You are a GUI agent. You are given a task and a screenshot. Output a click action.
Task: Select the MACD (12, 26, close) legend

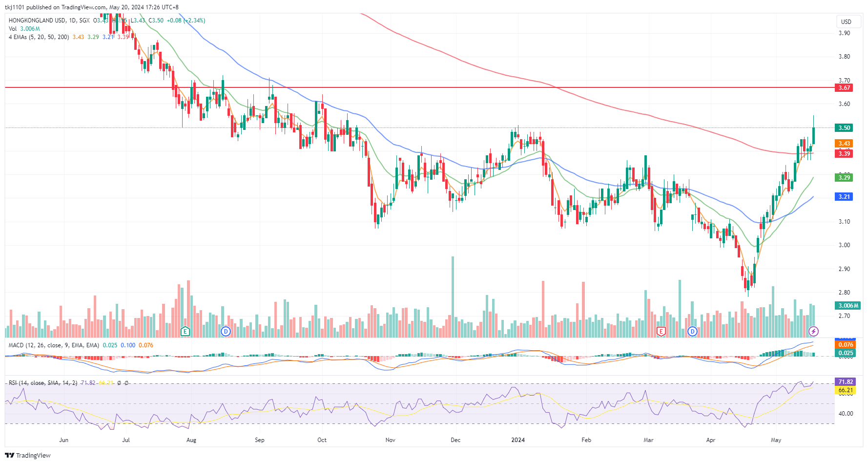point(54,345)
